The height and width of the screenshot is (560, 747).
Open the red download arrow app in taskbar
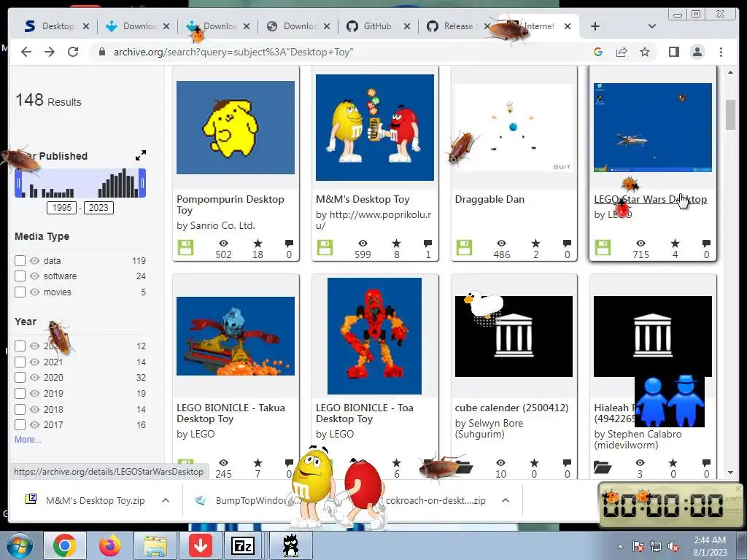tap(201, 545)
